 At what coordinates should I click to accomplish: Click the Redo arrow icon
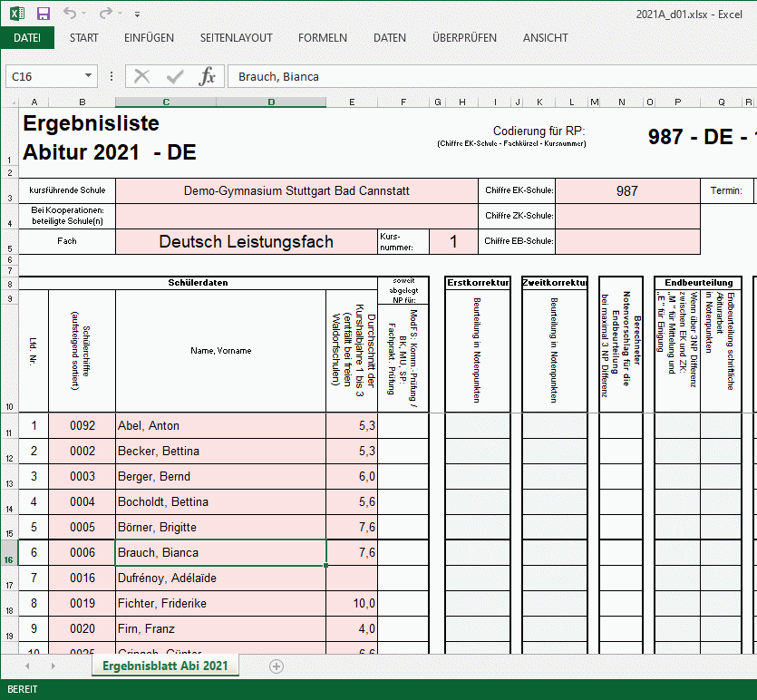point(105,14)
